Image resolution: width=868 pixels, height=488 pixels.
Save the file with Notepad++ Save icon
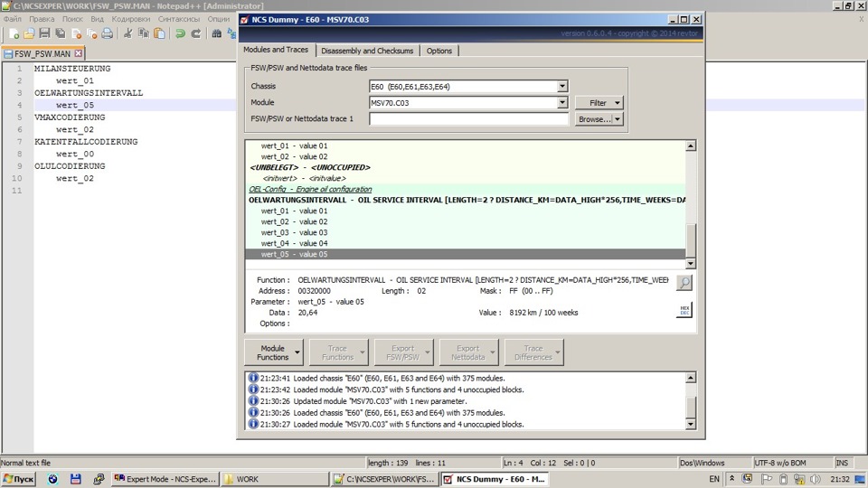pos(44,33)
